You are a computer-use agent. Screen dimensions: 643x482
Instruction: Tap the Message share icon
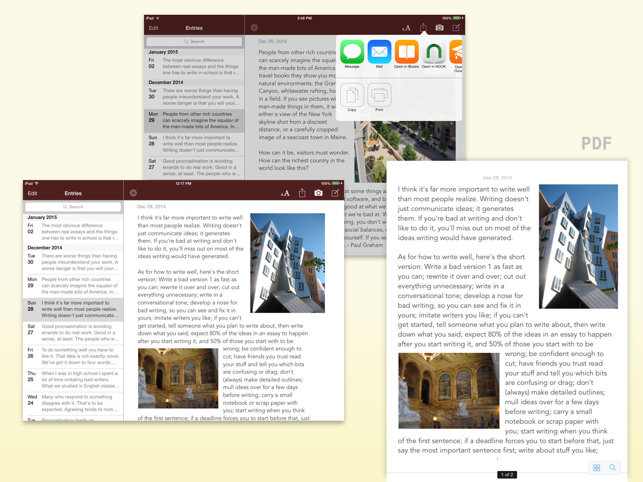click(x=352, y=52)
